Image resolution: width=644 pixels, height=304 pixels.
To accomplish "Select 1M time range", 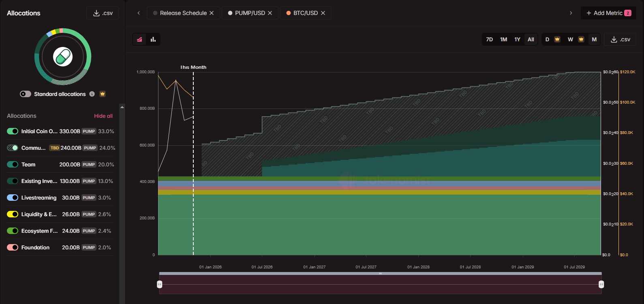I will click(504, 39).
